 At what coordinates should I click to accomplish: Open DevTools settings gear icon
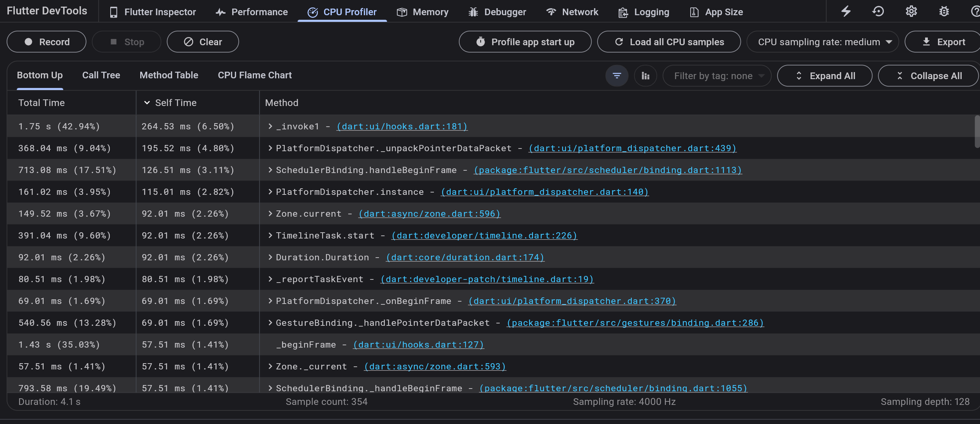coord(911,12)
